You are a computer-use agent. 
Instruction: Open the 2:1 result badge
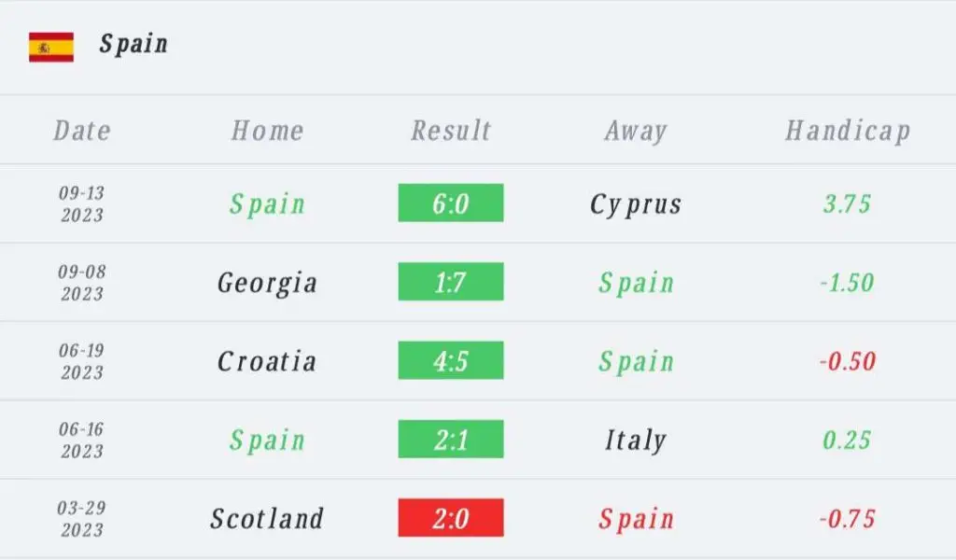[451, 439]
